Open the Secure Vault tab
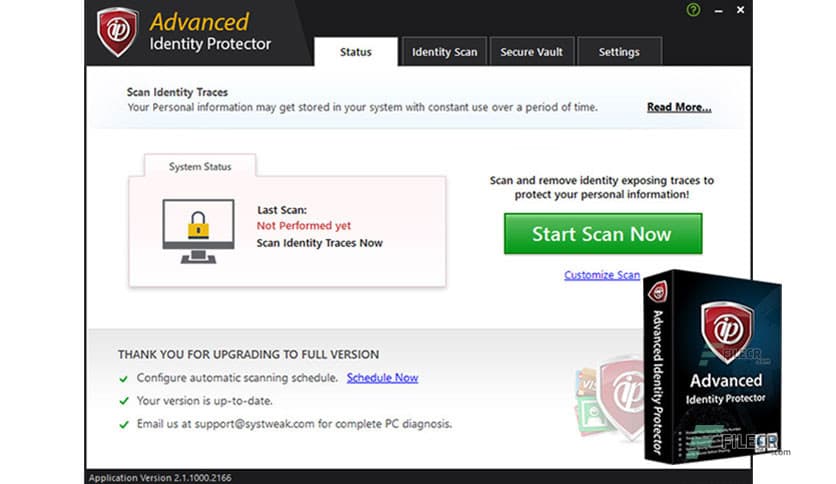Viewport: 836px width, 484px height. click(532, 52)
